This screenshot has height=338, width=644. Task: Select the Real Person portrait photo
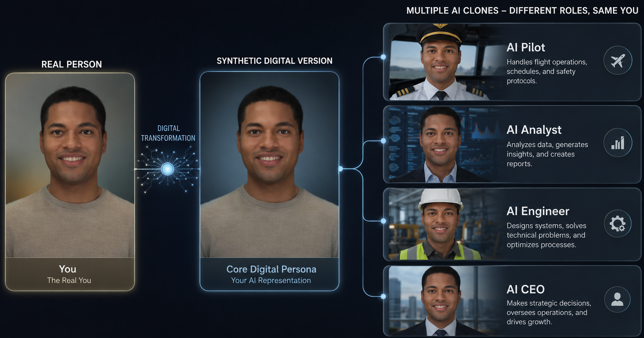tap(70, 165)
